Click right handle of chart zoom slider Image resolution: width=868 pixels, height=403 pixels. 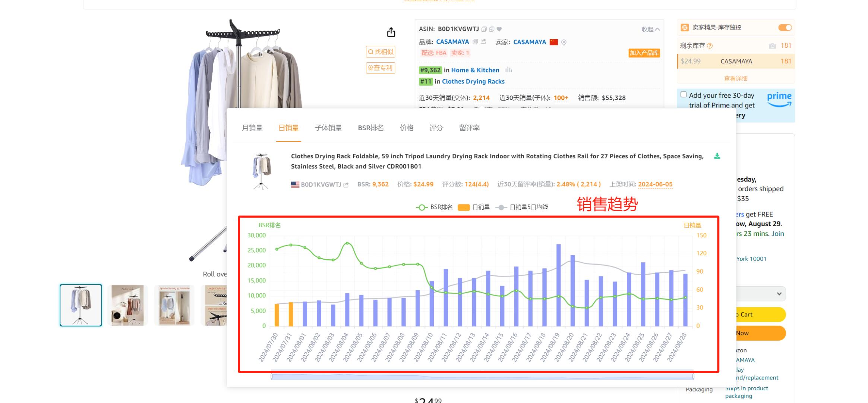coord(693,377)
